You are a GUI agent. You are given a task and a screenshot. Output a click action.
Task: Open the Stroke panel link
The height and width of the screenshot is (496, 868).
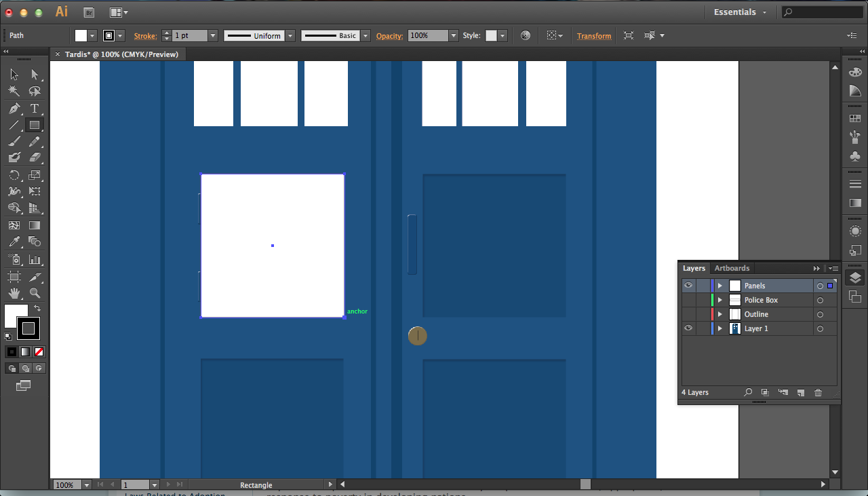[x=145, y=36]
